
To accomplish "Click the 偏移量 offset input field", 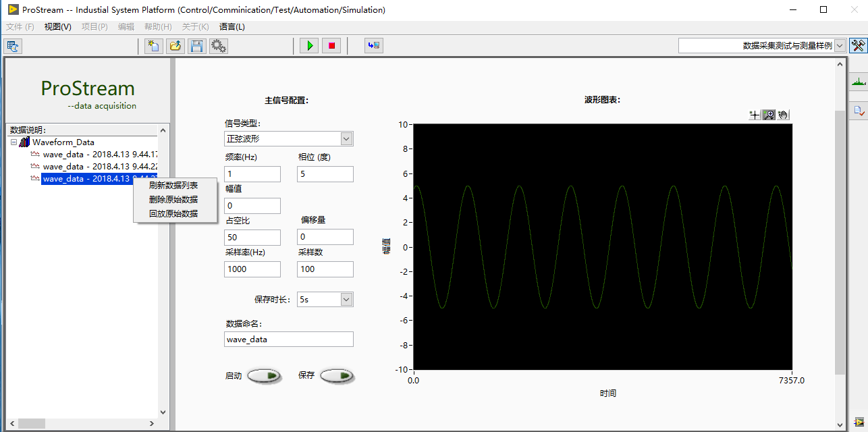I will point(325,237).
